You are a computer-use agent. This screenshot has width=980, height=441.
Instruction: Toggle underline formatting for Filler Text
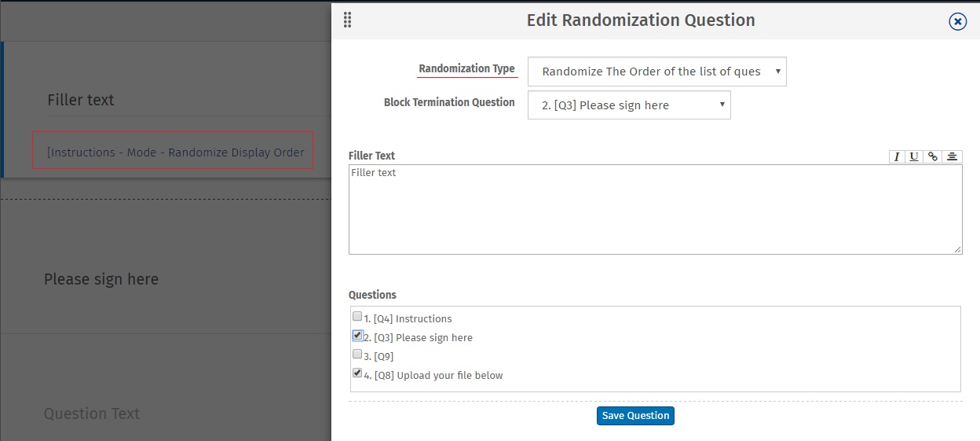point(914,156)
